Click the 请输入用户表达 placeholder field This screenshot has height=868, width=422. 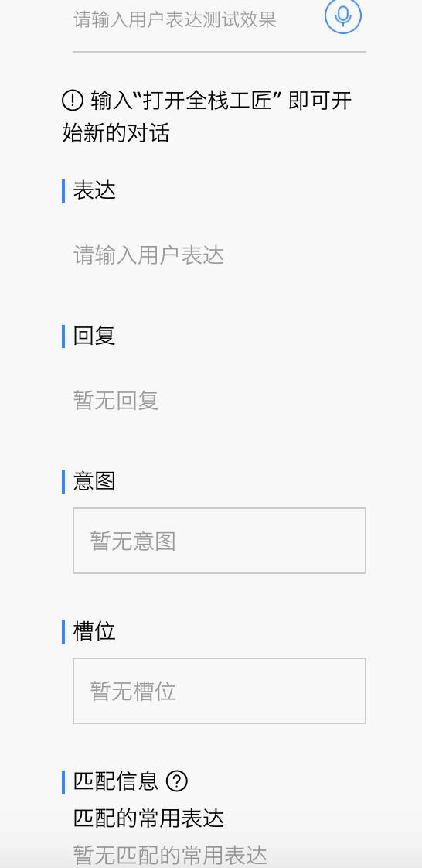click(148, 256)
